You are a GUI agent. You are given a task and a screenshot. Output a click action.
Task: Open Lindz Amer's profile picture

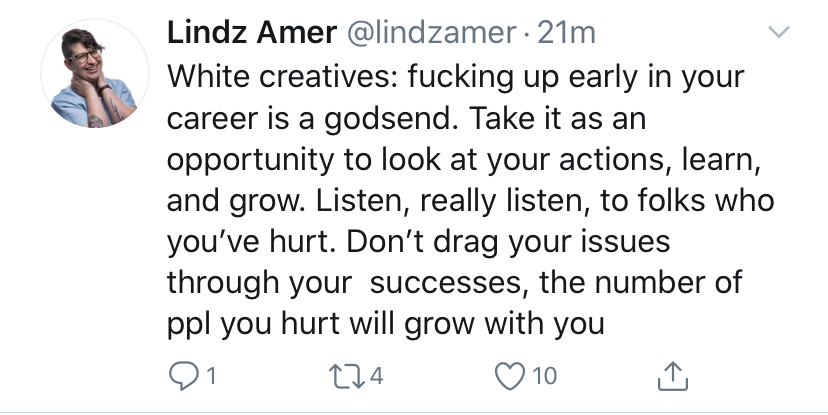pos(95,73)
